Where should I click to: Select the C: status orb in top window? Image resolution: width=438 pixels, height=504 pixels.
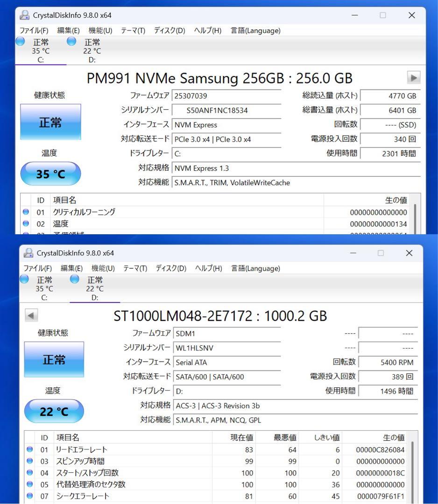point(20,41)
